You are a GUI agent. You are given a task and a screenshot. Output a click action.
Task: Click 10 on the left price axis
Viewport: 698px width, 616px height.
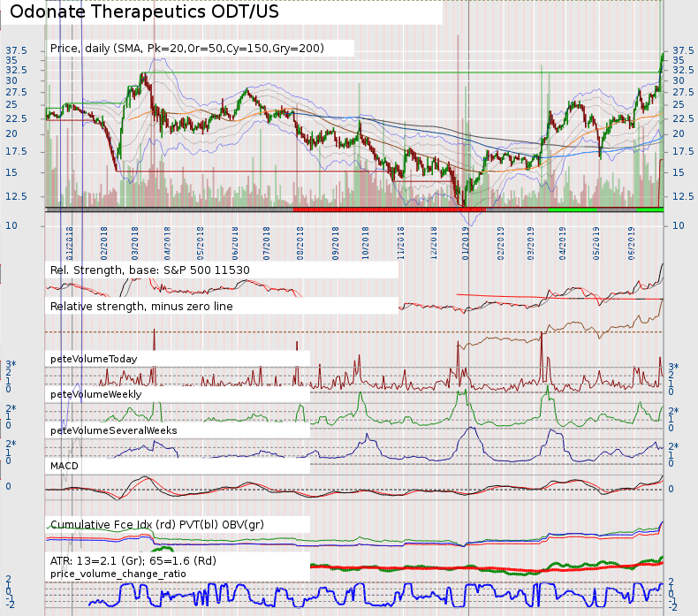[x=11, y=225]
